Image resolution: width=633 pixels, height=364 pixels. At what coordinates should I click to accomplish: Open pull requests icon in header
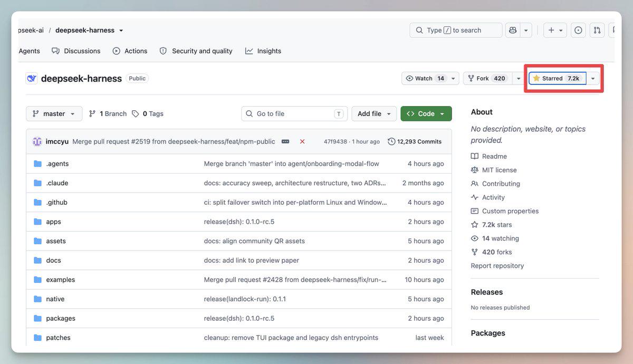(597, 30)
